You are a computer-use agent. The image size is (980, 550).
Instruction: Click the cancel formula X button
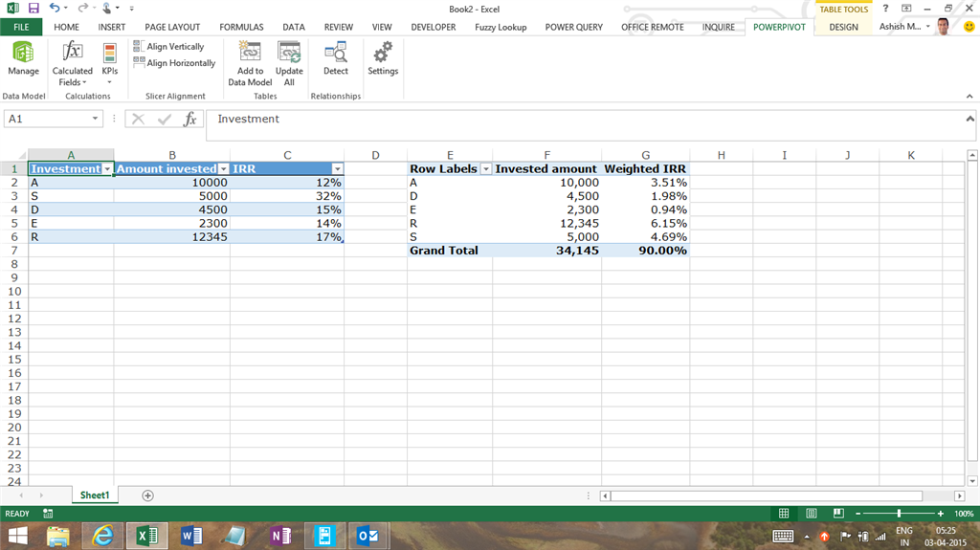click(138, 119)
